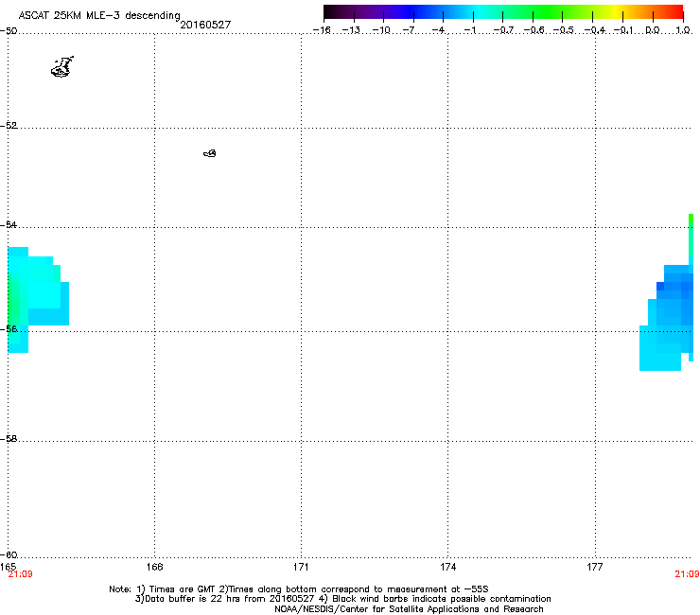Click the yellow section of the color bar
This screenshot has width=700, height=615.
[x=616, y=11]
